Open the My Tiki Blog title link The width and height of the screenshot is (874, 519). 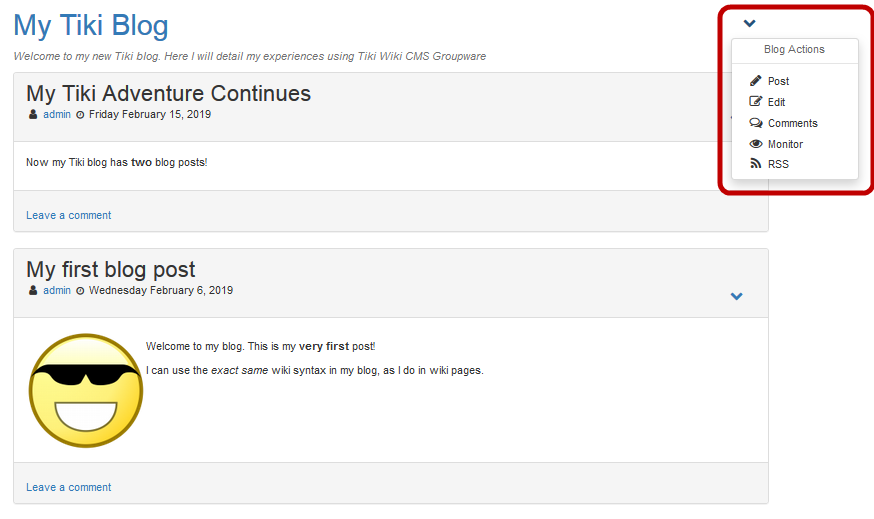coord(91,26)
